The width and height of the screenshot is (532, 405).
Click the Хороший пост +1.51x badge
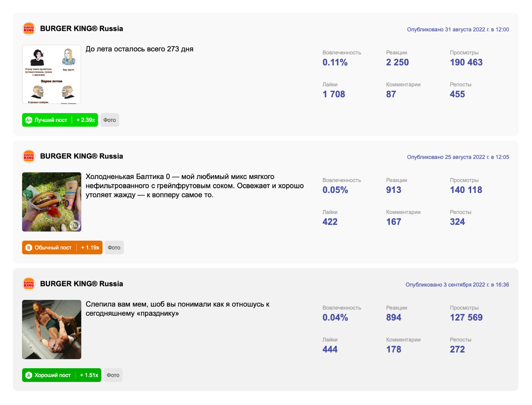click(x=62, y=375)
